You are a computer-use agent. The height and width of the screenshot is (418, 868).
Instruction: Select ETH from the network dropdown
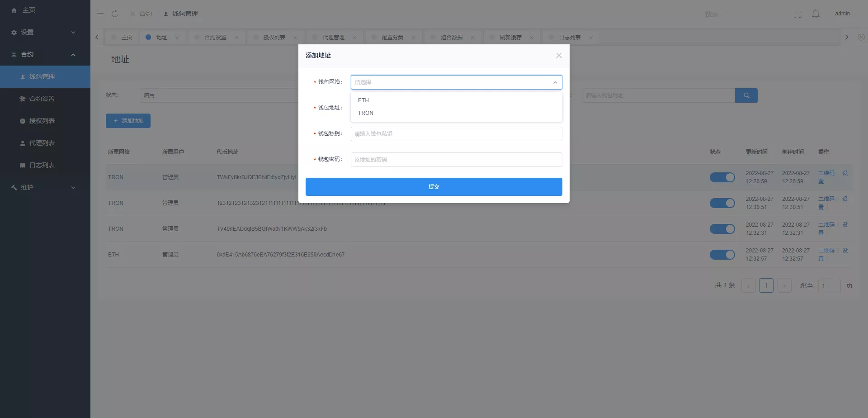[363, 100]
